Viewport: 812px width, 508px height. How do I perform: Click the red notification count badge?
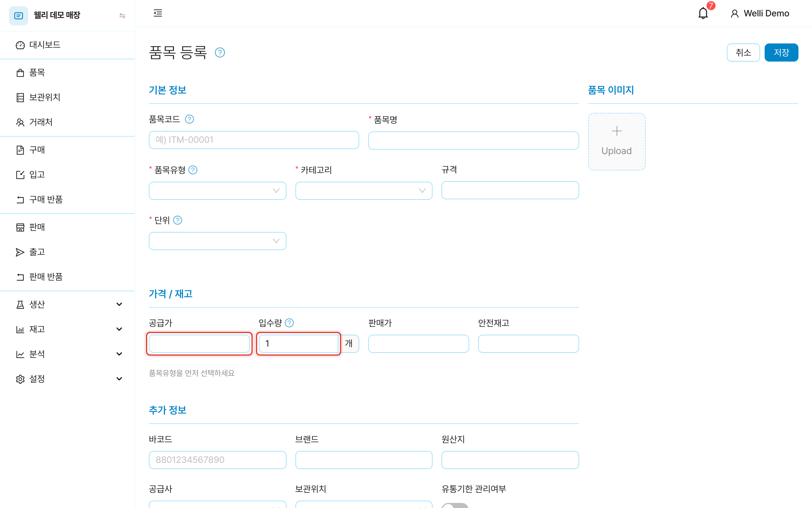(x=711, y=6)
